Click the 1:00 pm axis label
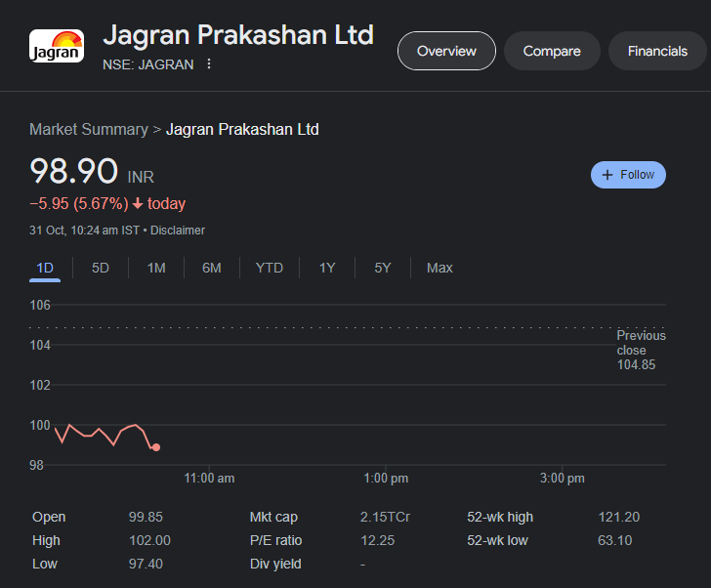Viewport: 711px width, 588px height. pos(386,479)
